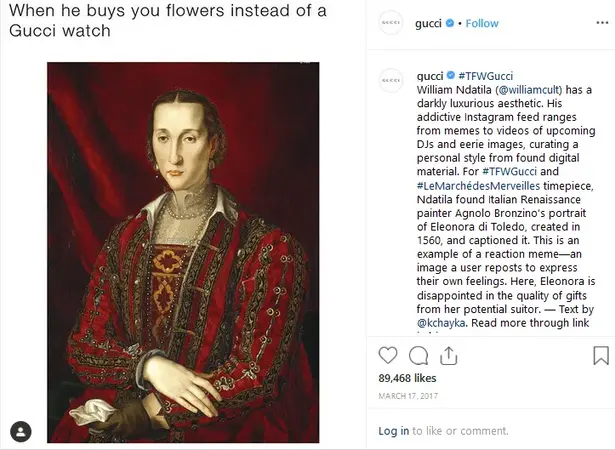Open the gucci username in the post header
The image size is (615, 450).
pos(428,23)
